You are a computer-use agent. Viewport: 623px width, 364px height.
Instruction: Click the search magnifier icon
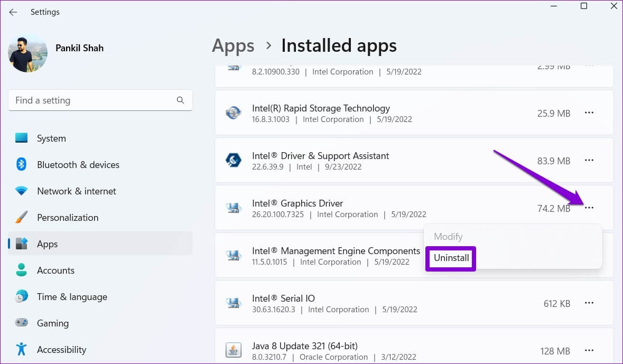[x=180, y=100]
